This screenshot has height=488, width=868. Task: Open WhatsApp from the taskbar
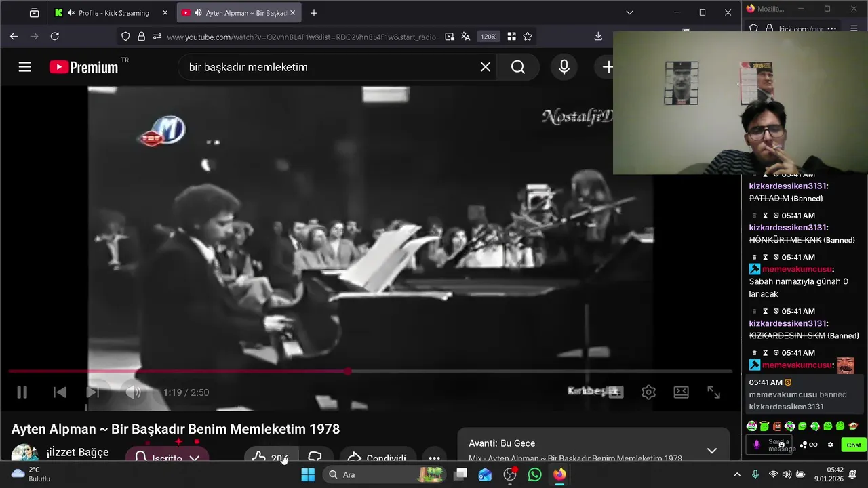pyautogui.click(x=535, y=474)
